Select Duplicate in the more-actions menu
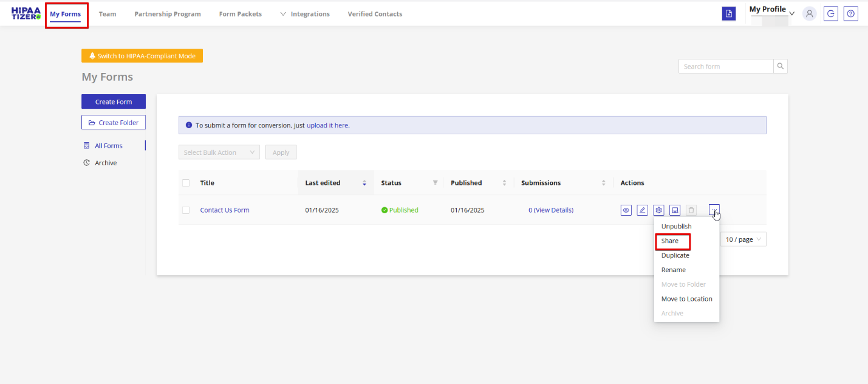The image size is (868, 384). [675, 255]
